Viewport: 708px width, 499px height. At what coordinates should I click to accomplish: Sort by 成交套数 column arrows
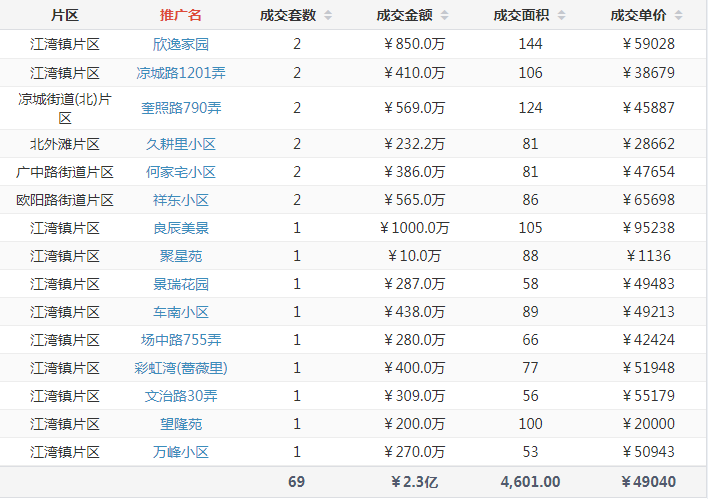click(328, 15)
